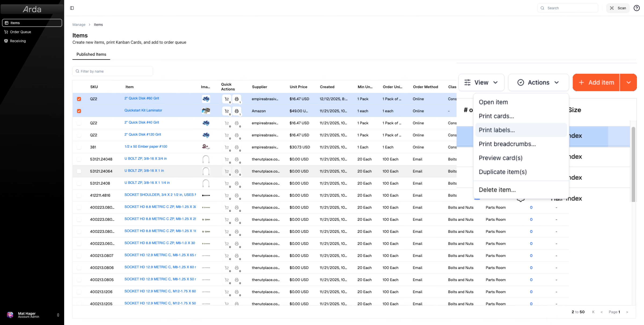Click print icon for 2" Quick Disk #120 Grit
Image resolution: width=644 pixels, height=325 pixels.
tap(237, 135)
